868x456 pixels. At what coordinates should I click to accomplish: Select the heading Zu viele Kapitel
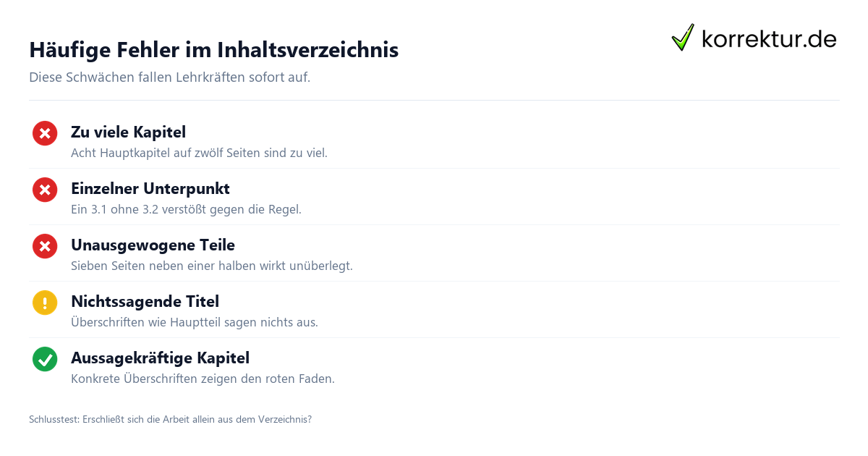(128, 132)
